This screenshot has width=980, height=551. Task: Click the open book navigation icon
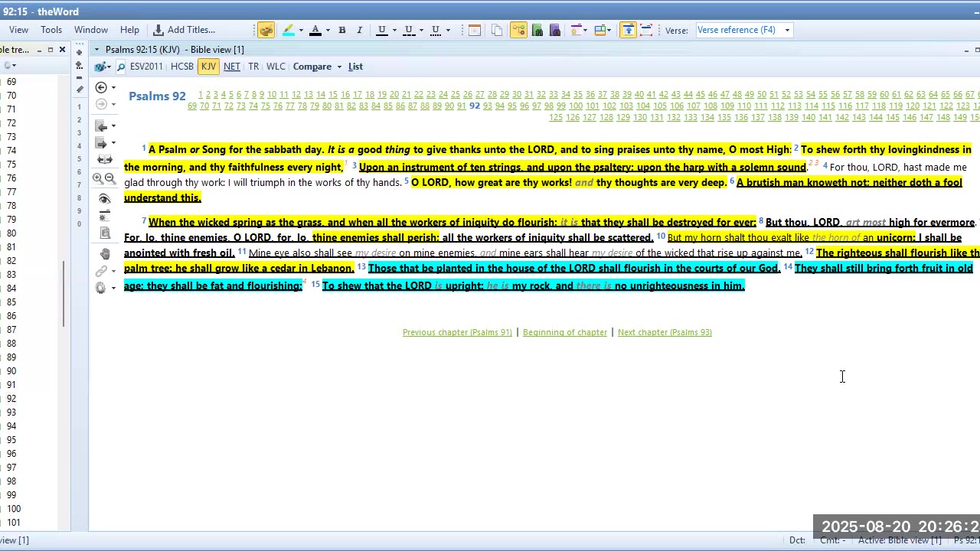tap(105, 159)
